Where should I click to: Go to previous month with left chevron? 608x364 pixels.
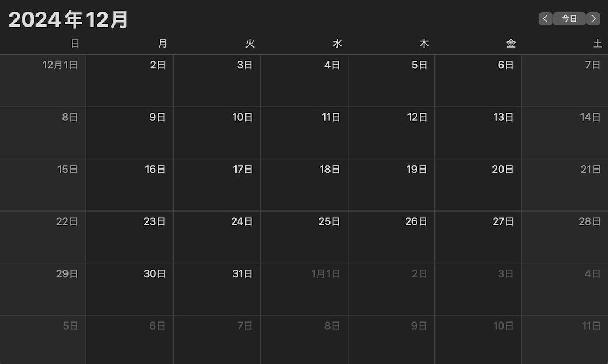click(545, 19)
